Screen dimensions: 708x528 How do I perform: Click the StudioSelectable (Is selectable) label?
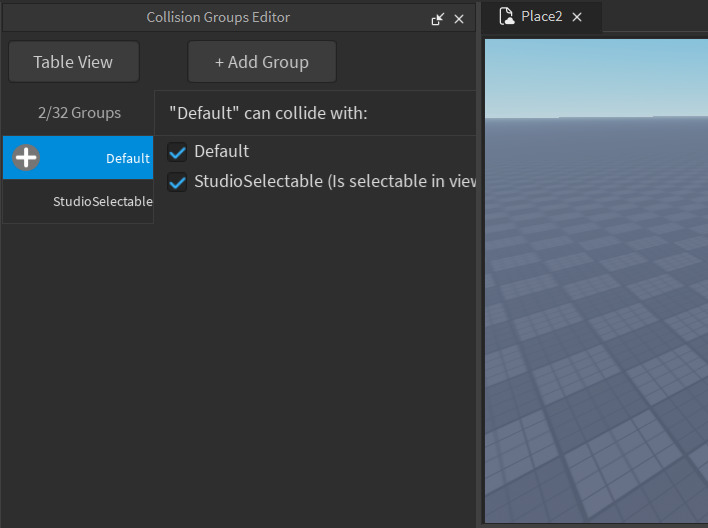[x=335, y=181]
